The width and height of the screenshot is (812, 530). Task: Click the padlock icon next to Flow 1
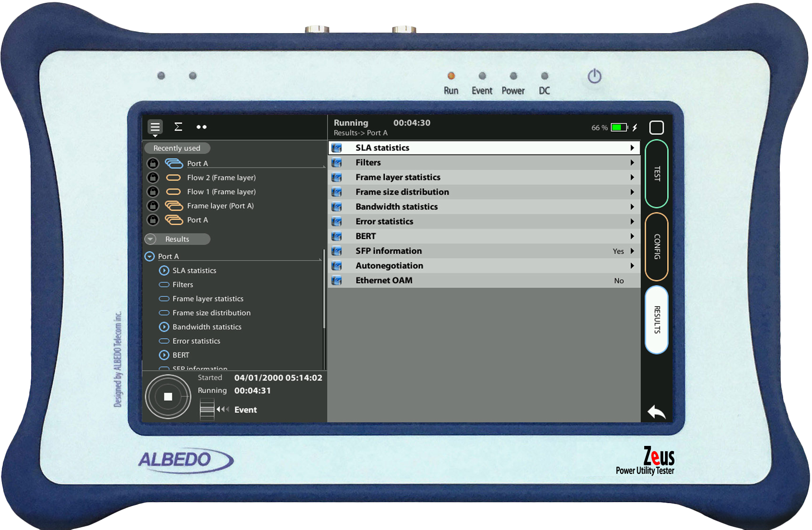(153, 191)
